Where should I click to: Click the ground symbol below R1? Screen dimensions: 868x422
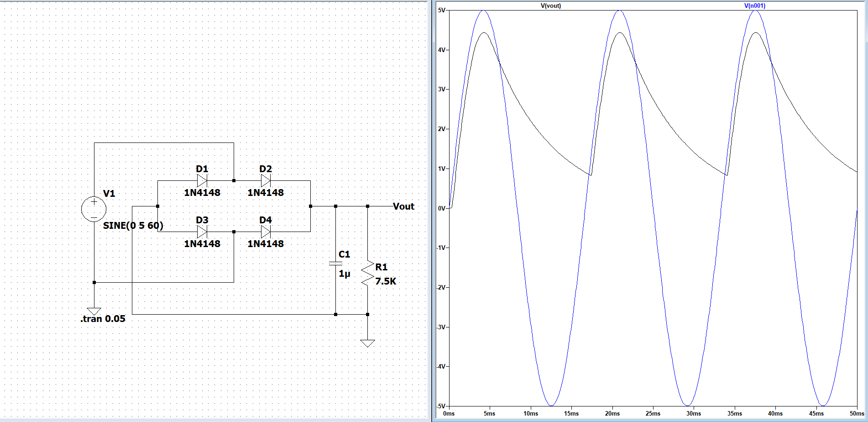(368, 343)
